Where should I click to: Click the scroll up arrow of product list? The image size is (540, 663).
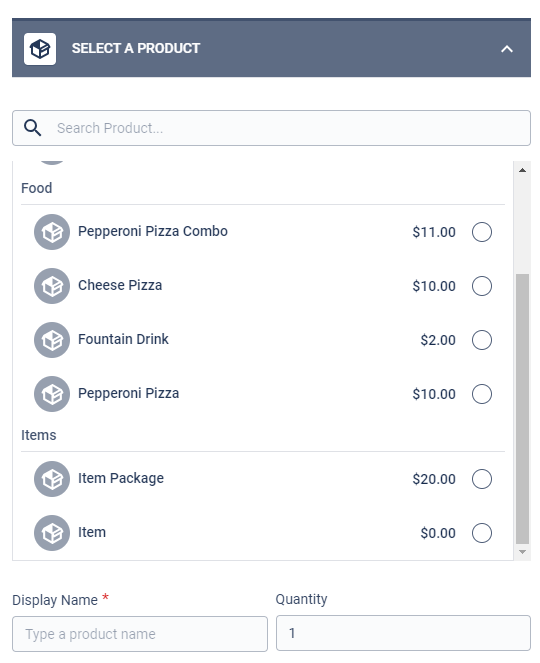(x=522, y=170)
